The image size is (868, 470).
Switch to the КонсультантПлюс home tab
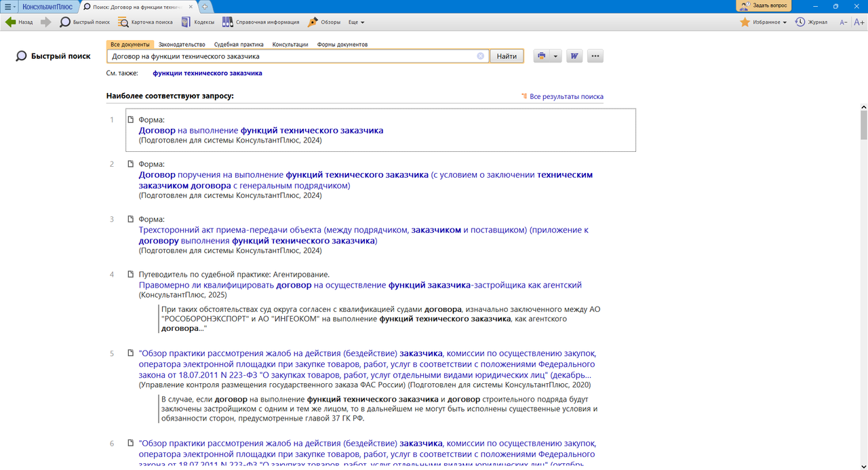pos(46,6)
